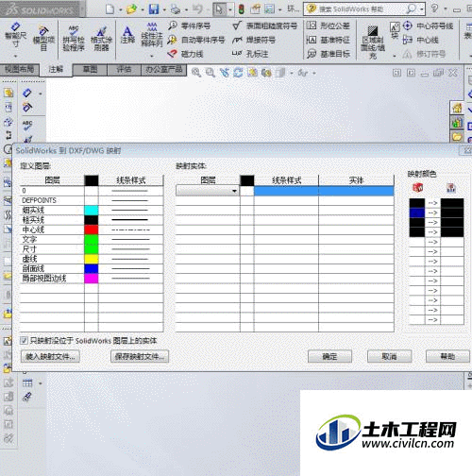
Task: Switch to the 注解 tab
Action: coord(56,69)
